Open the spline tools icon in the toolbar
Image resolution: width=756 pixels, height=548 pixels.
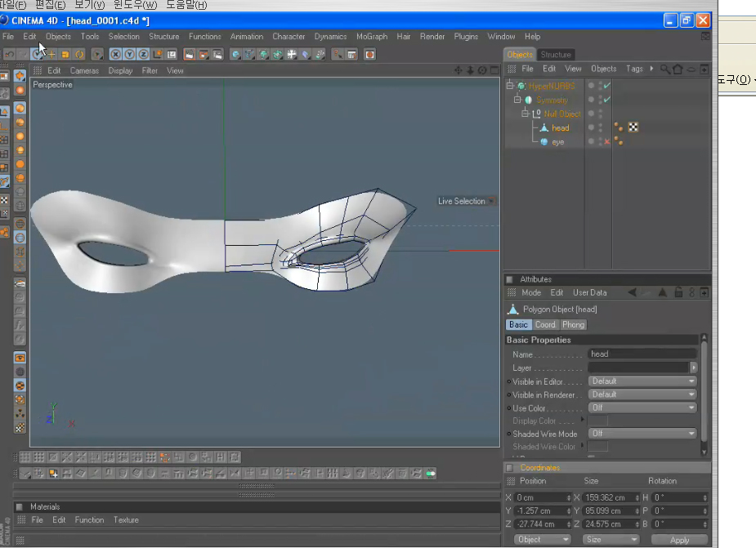pos(250,55)
